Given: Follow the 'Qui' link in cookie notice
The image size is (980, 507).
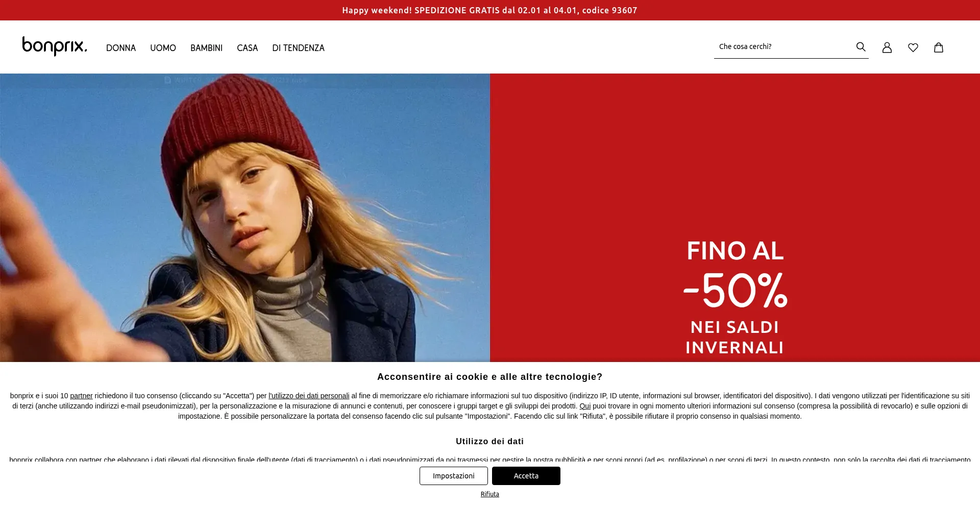Looking at the screenshot, I should (x=585, y=406).
